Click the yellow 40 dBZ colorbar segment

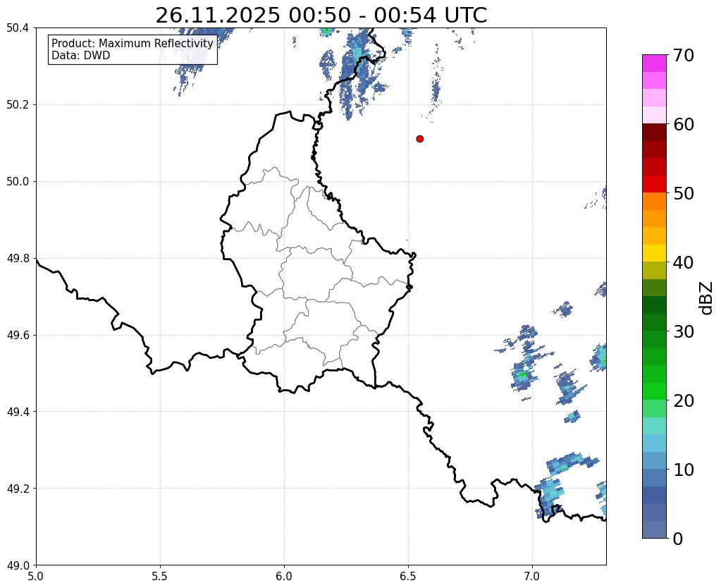pos(654,253)
